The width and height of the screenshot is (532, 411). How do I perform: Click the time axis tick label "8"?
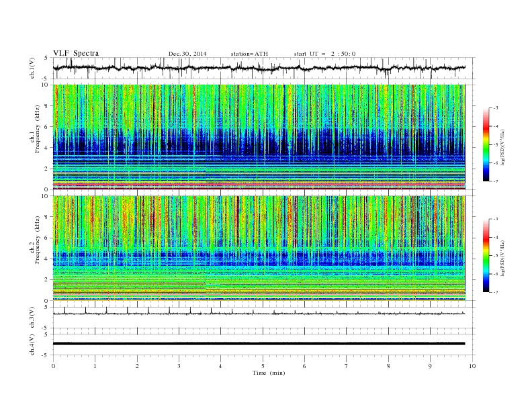(x=388, y=366)
